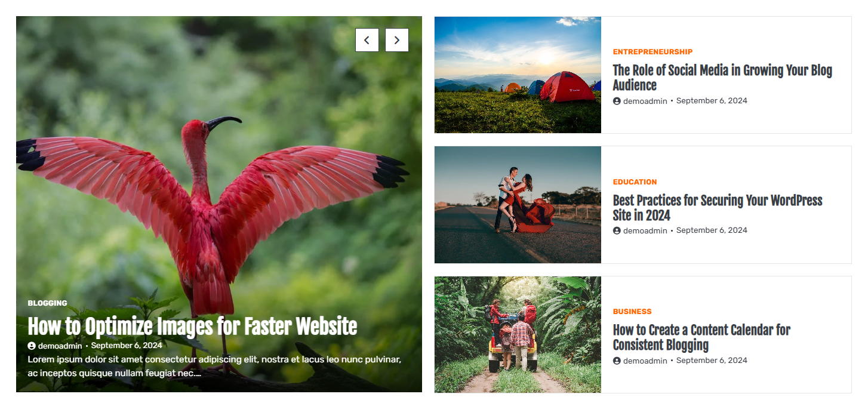Click author icon on WordPress security post
Screen dimensions: 868x403
pos(617,230)
